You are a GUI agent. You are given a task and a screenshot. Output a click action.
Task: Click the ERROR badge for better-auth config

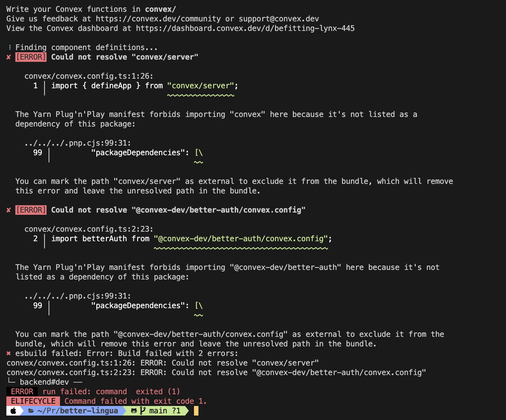coord(31,210)
